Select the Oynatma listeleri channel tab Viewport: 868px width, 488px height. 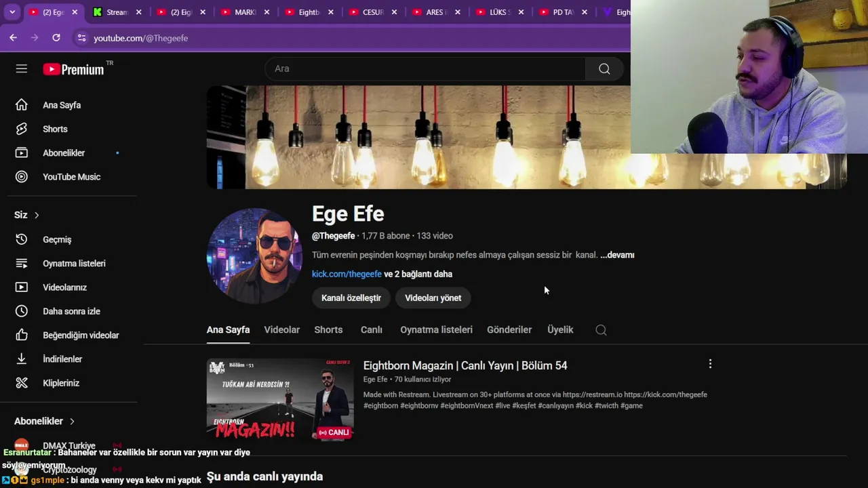[436, 330]
